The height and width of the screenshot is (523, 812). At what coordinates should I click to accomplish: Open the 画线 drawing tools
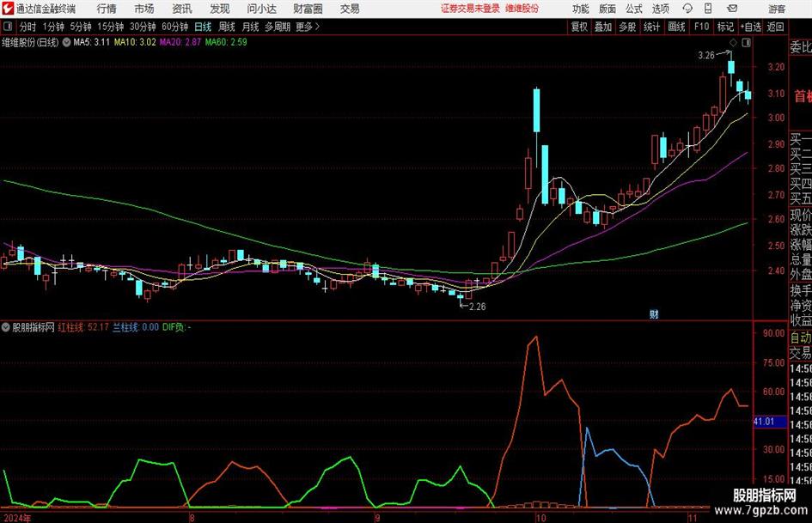(x=676, y=27)
